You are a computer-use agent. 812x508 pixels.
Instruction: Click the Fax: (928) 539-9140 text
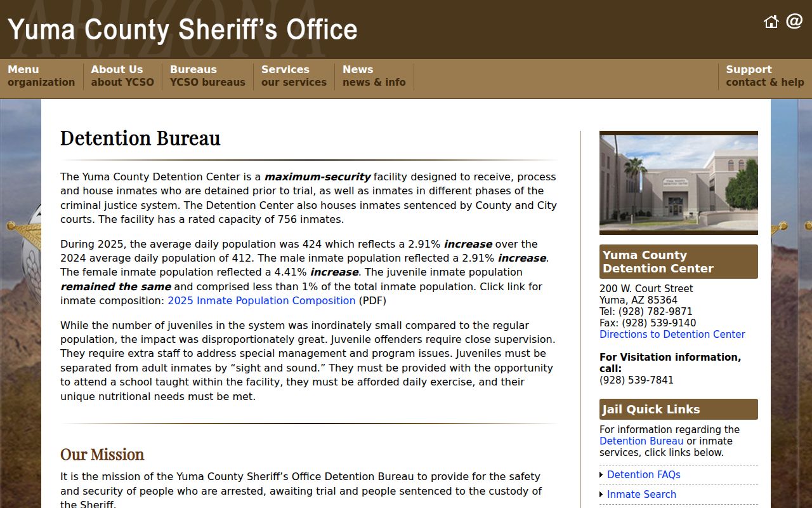tap(648, 323)
